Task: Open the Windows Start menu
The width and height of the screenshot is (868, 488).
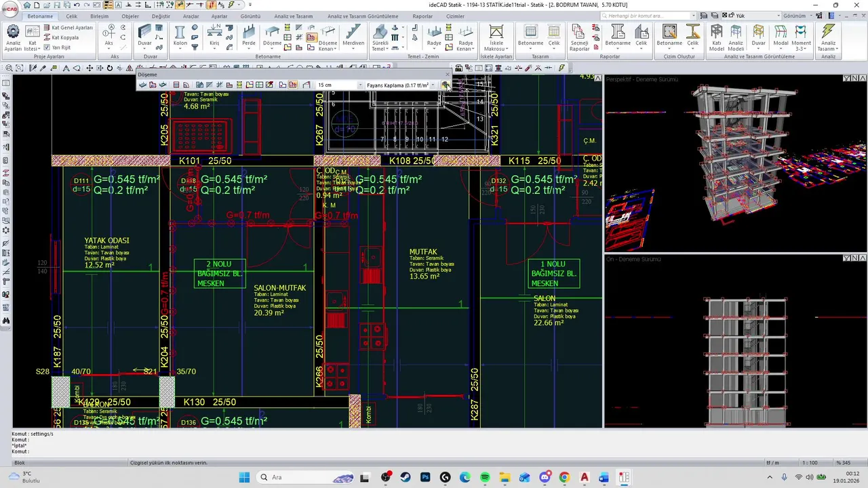Action: (x=244, y=477)
